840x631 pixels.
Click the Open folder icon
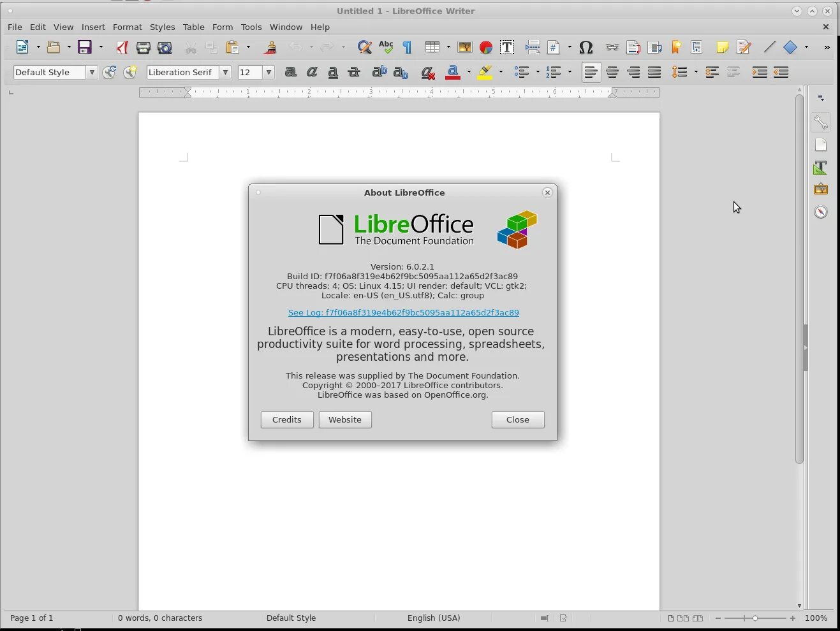coord(54,47)
